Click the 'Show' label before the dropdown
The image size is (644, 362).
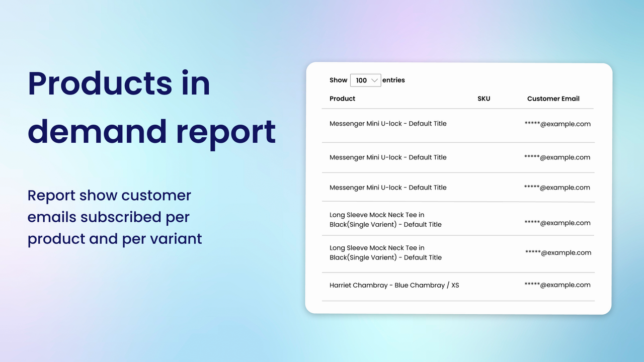(339, 80)
